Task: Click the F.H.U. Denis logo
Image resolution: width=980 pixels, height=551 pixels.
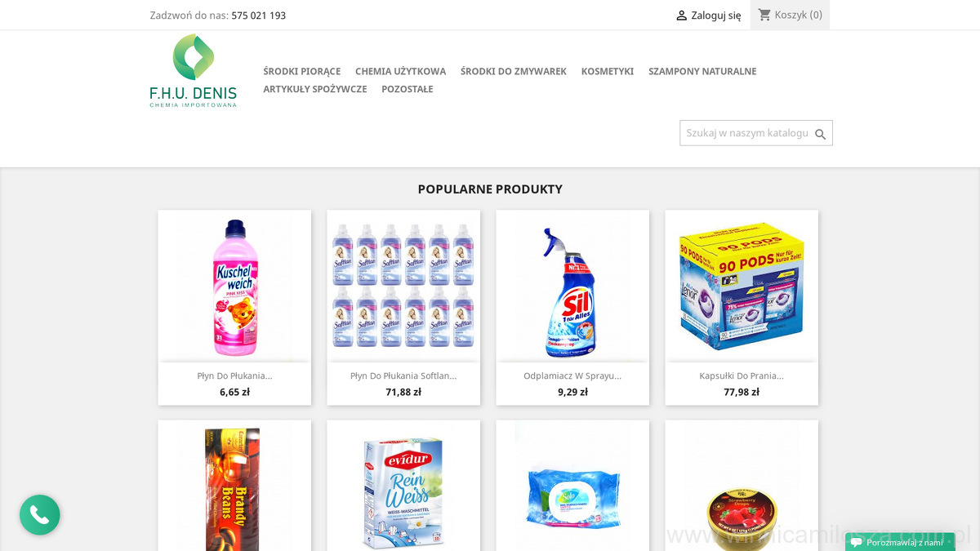Action: pyautogui.click(x=194, y=71)
